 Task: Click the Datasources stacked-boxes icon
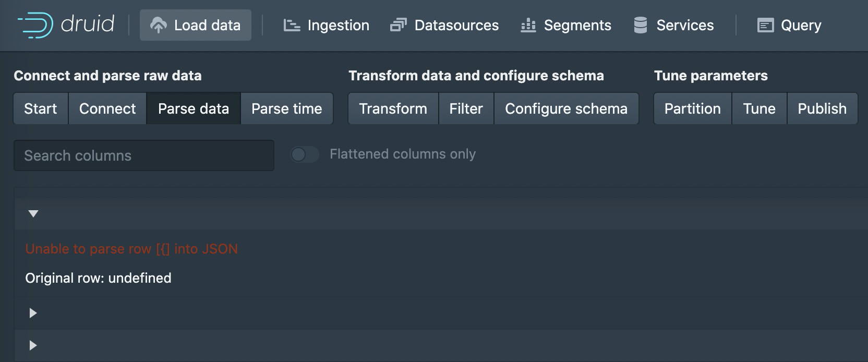pos(399,25)
